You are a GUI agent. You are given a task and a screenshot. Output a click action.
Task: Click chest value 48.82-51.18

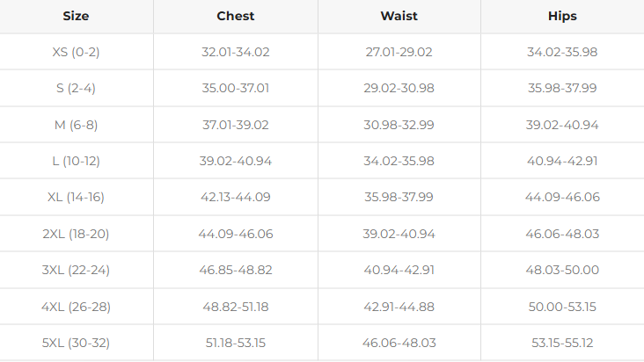(235, 307)
